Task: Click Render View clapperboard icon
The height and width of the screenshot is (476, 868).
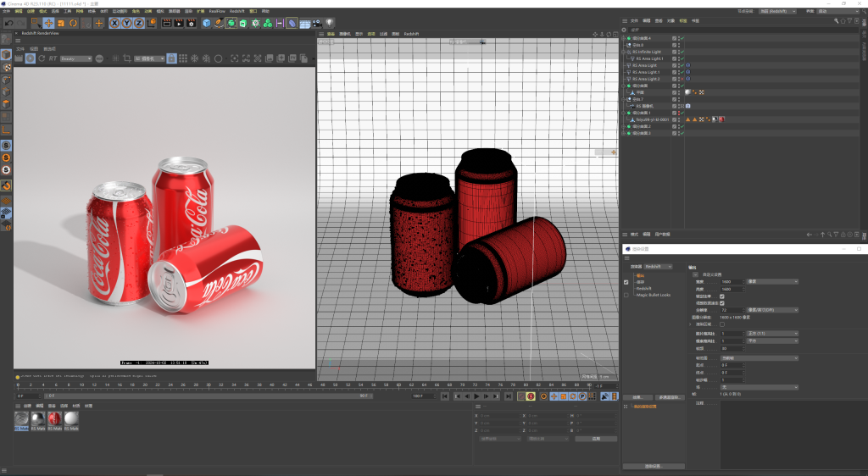Action: coord(167,23)
